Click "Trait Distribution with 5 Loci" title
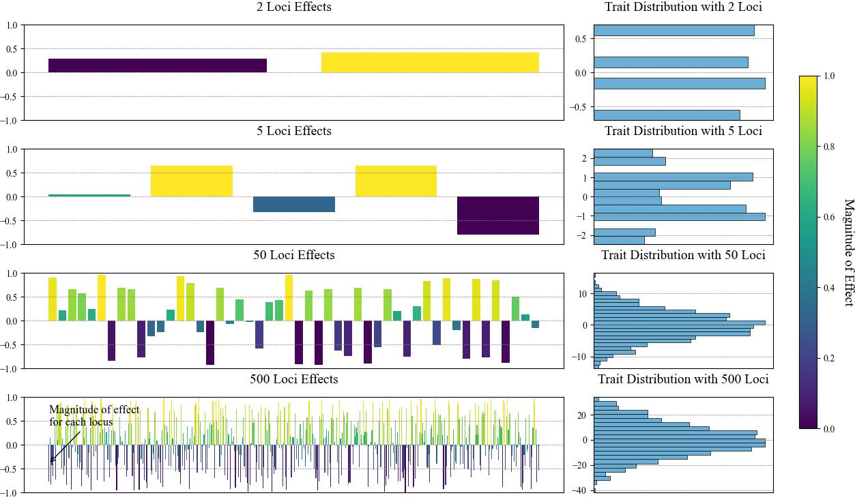The width and height of the screenshot is (855, 504). pos(683,131)
